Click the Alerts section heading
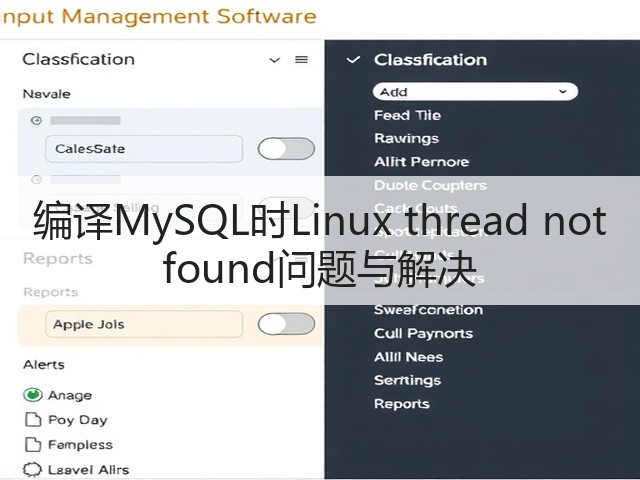The height and width of the screenshot is (480, 640). [x=44, y=364]
